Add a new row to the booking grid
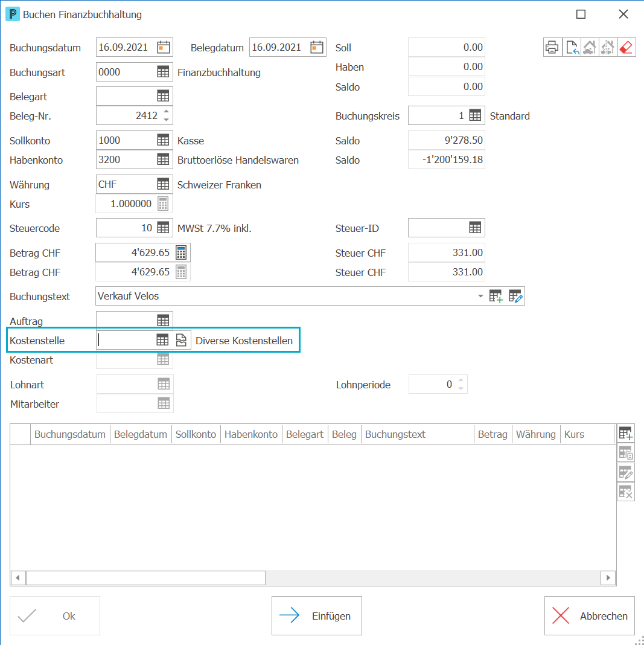 coord(625,434)
